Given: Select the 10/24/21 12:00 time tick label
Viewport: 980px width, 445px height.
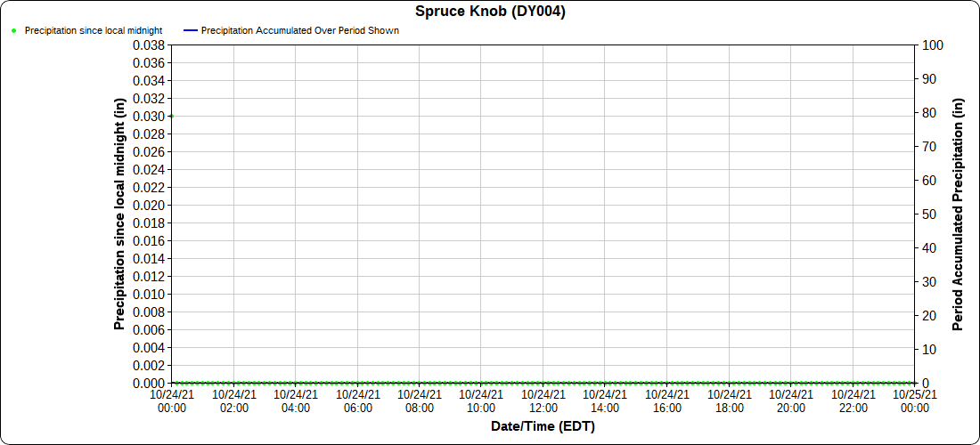Looking at the screenshot, I should tap(543, 400).
